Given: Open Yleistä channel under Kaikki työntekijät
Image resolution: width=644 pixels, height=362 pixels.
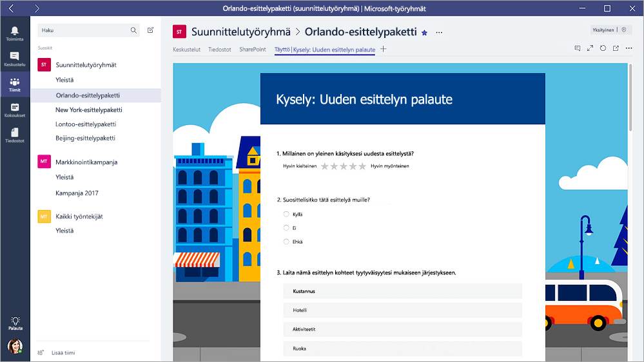Looking at the screenshot, I should [64, 231].
